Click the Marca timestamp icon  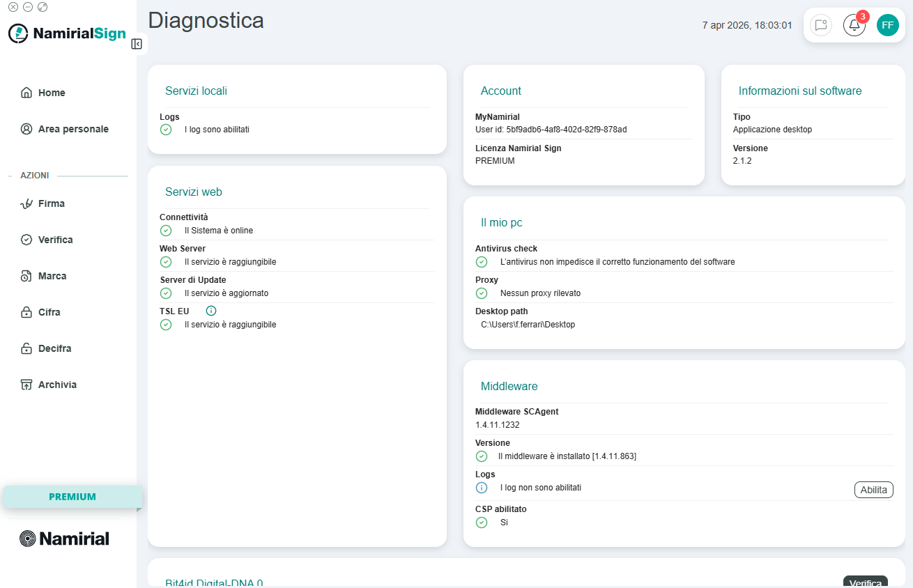[26, 276]
